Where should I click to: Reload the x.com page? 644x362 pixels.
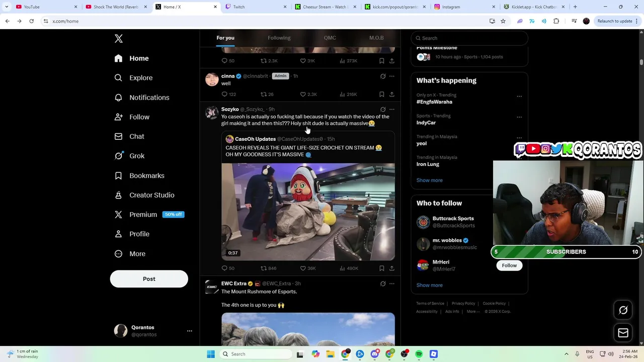pos(31,21)
